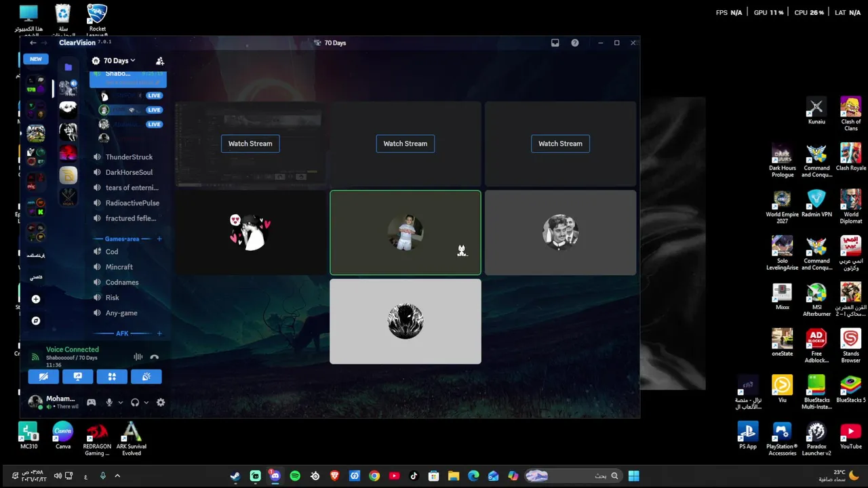Viewport: 868px width, 488px height.
Task: Watch the first stream
Action: [x=250, y=144]
